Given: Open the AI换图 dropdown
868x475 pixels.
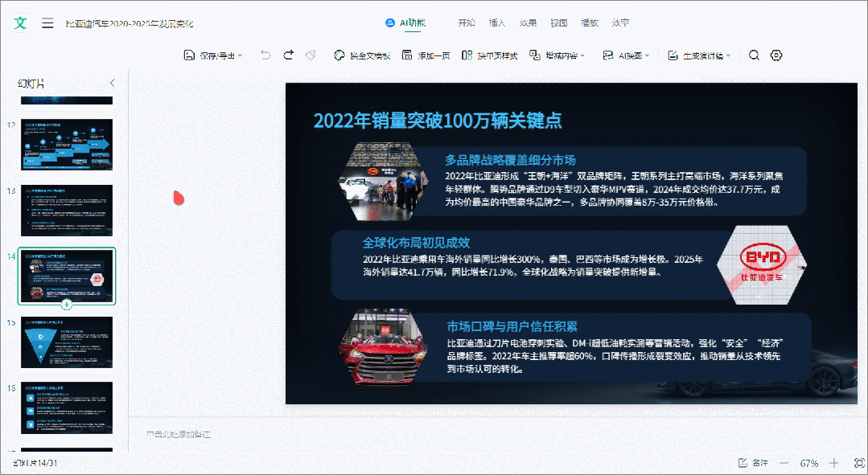Looking at the screenshot, I should tap(626, 55).
